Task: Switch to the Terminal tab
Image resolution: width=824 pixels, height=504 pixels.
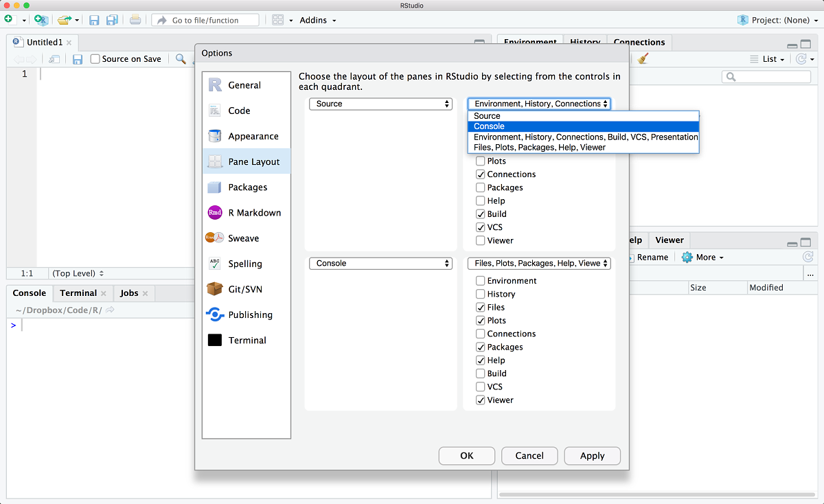Action: pos(78,293)
